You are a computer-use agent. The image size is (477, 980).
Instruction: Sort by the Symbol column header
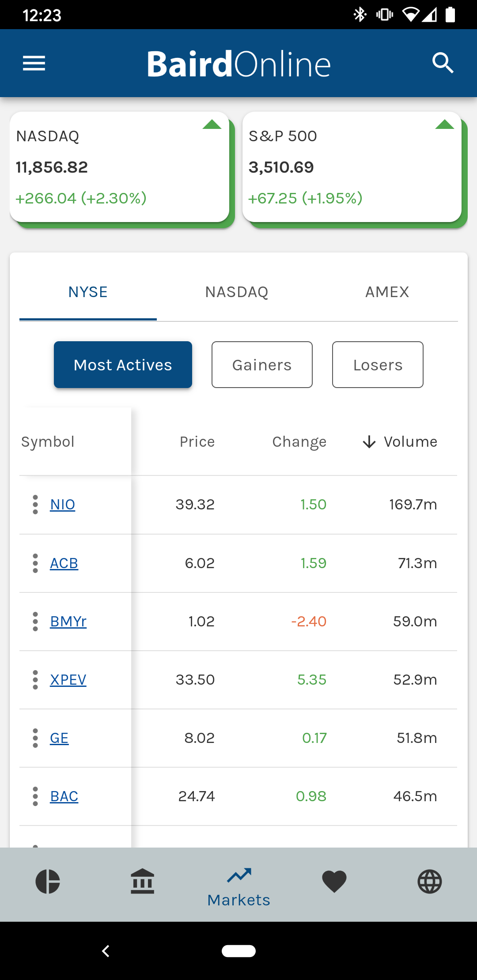pyautogui.click(x=48, y=442)
